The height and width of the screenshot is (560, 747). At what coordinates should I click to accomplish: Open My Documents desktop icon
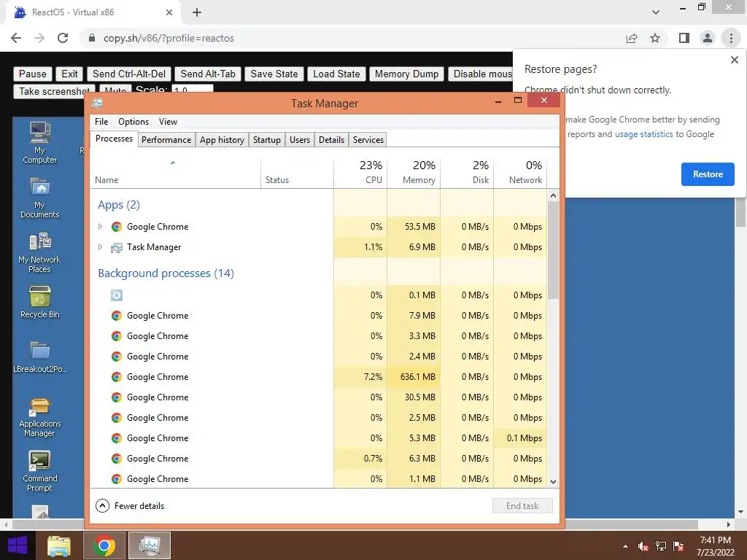tap(40, 197)
